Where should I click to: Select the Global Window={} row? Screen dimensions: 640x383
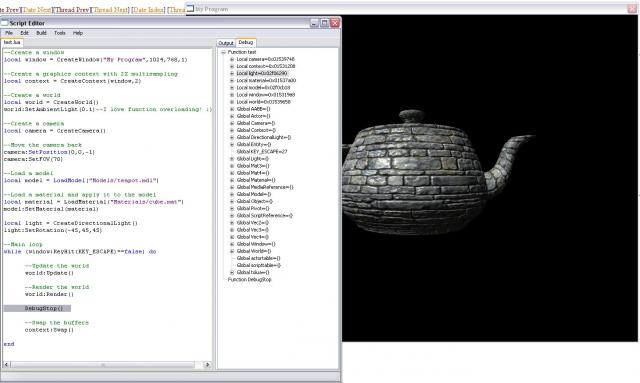pos(256,244)
